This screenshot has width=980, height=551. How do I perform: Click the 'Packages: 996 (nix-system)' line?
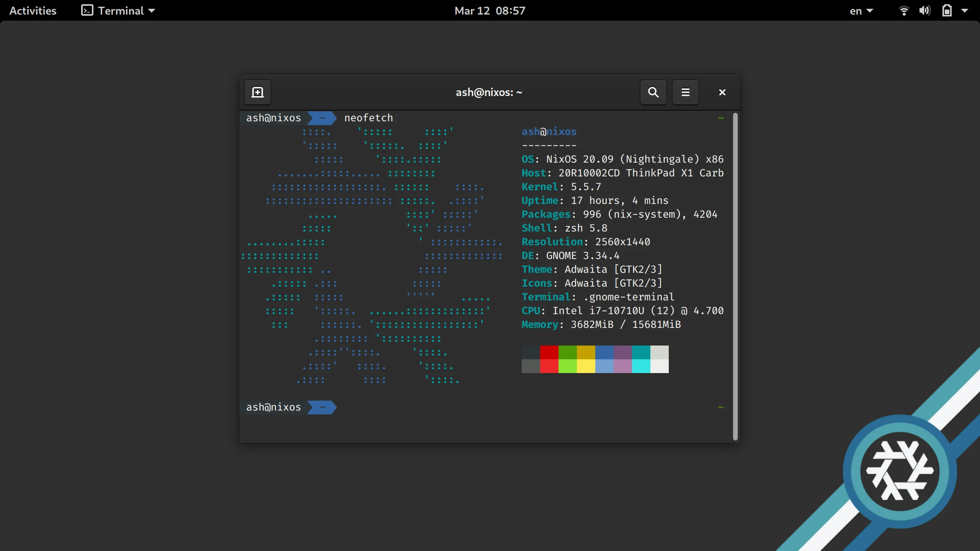point(619,214)
